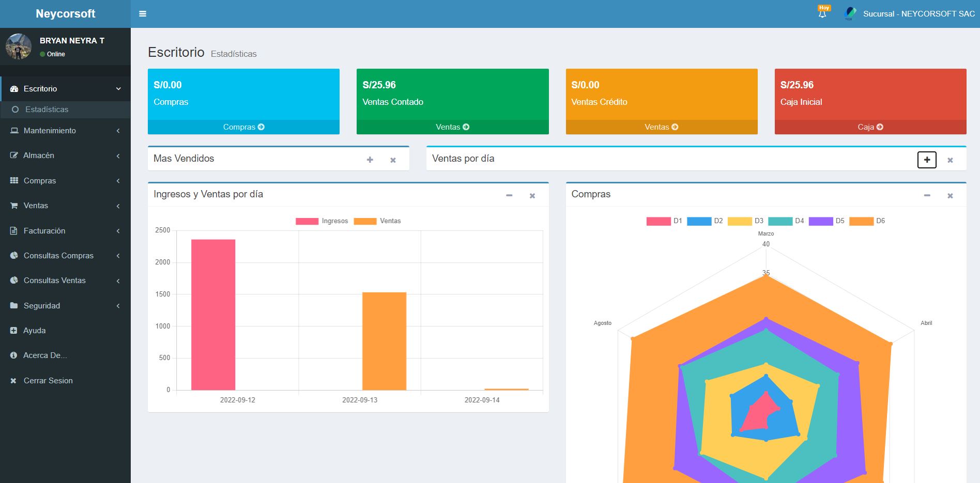Click the arrow icon in the blue Compras card footer
The image size is (980, 483).
(261, 127)
